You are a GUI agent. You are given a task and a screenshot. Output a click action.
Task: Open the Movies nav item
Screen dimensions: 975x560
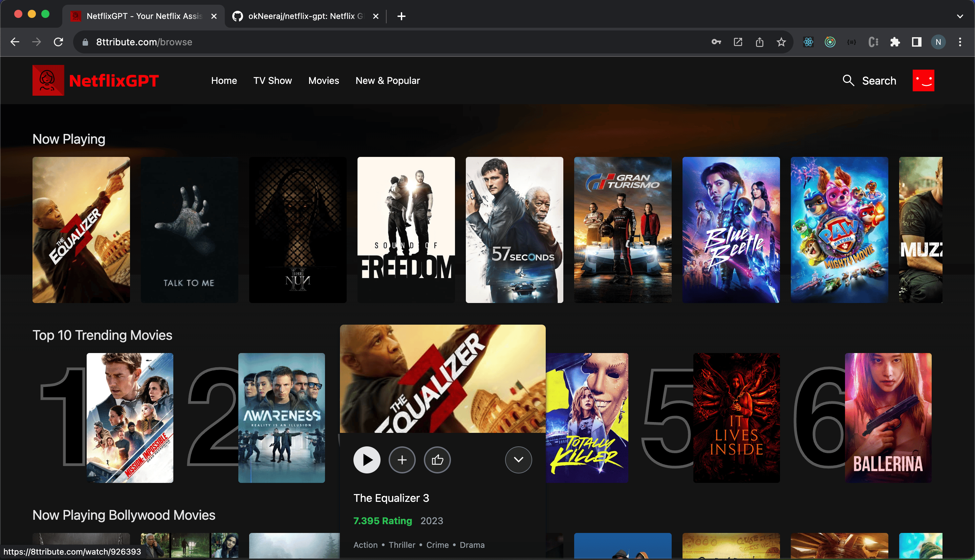pyautogui.click(x=323, y=80)
